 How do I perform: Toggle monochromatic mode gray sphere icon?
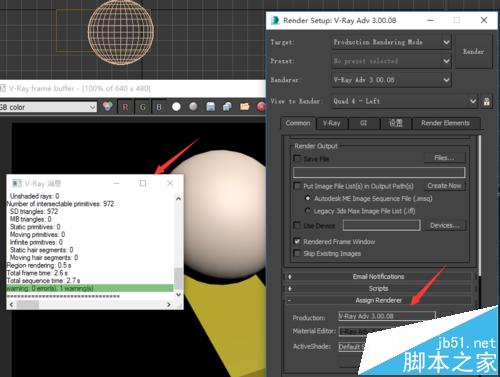[193, 107]
